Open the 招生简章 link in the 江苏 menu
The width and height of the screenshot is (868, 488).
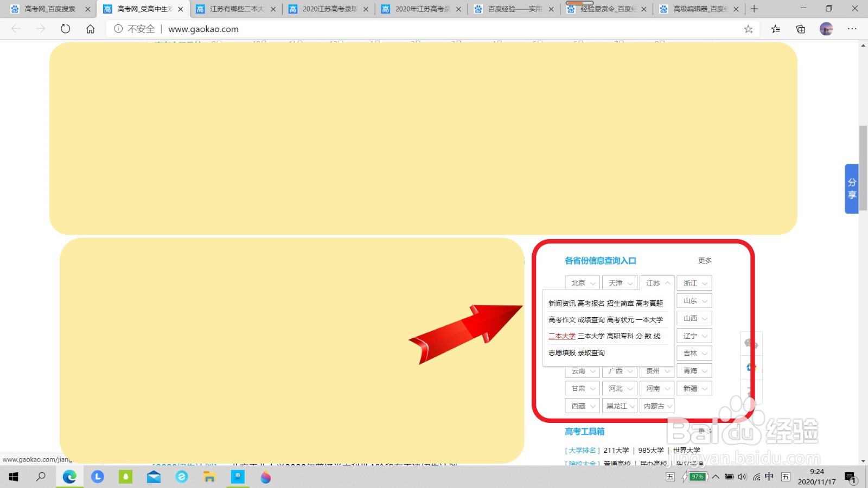(620, 304)
